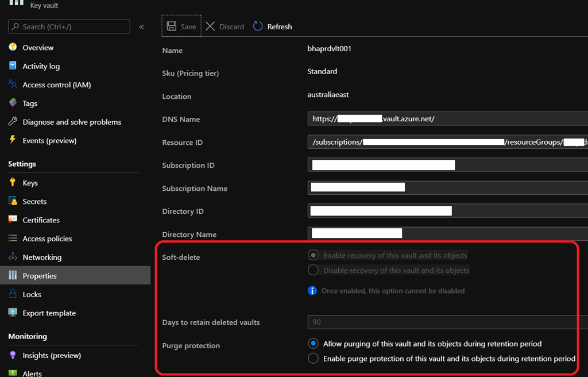Click the Access control (IAM) icon

[x=13, y=84]
